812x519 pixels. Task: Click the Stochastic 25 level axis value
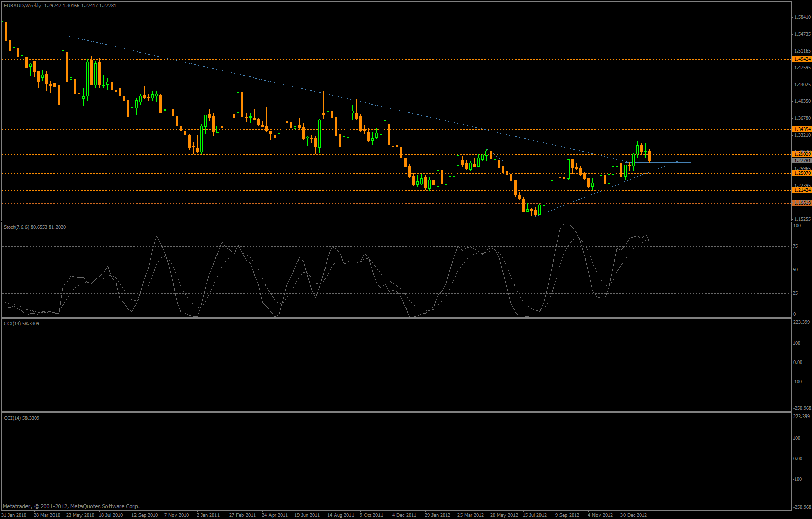click(795, 293)
